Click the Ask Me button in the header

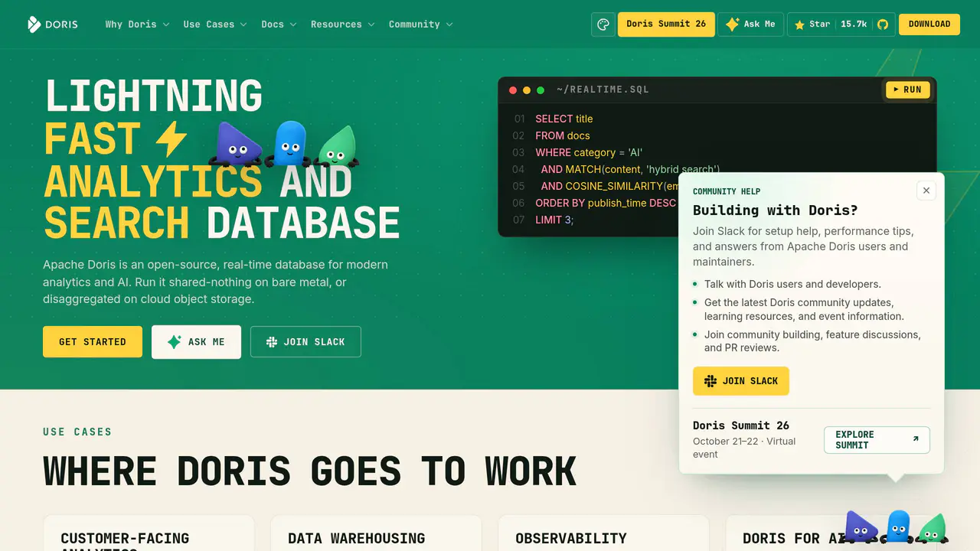click(x=750, y=24)
